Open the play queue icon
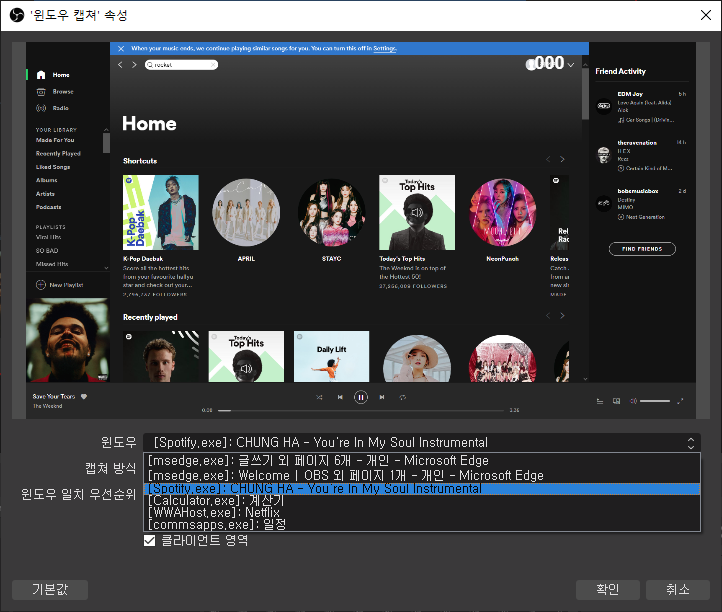The height and width of the screenshot is (612, 722). (600, 401)
